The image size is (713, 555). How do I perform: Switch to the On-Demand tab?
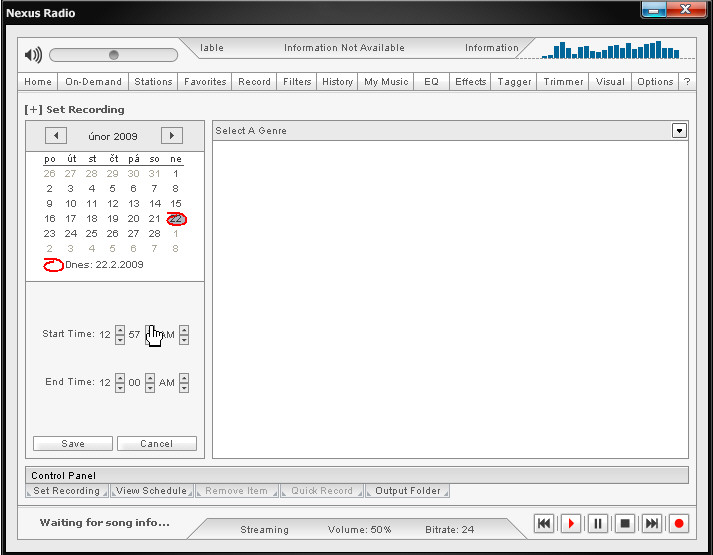pyautogui.click(x=93, y=82)
